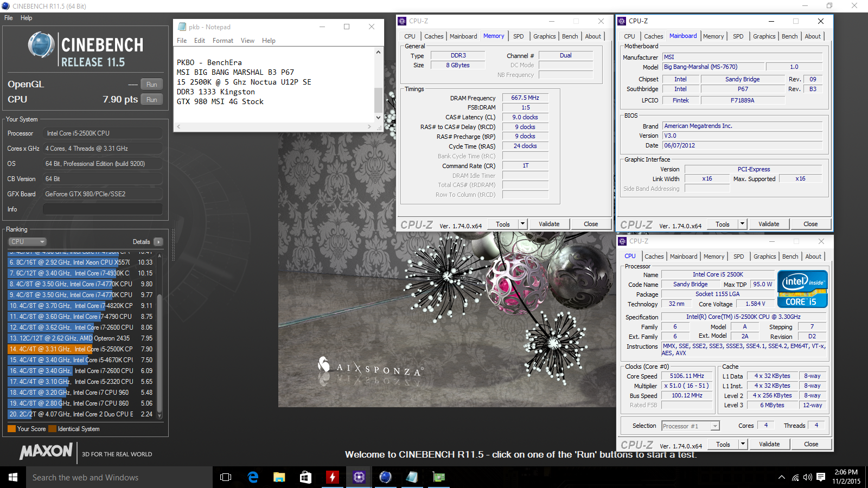The width and height of the screenshot is (868, 488).
Task: Select ranking row 6 Intel Xeon CPU X5570
Action: (x=82, y=262)
